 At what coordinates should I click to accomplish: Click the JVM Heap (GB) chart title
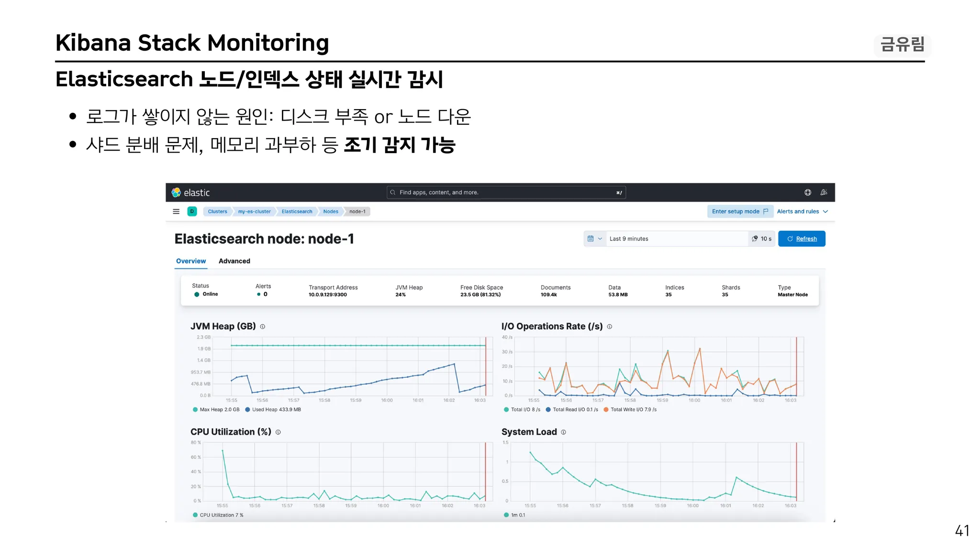223,326
